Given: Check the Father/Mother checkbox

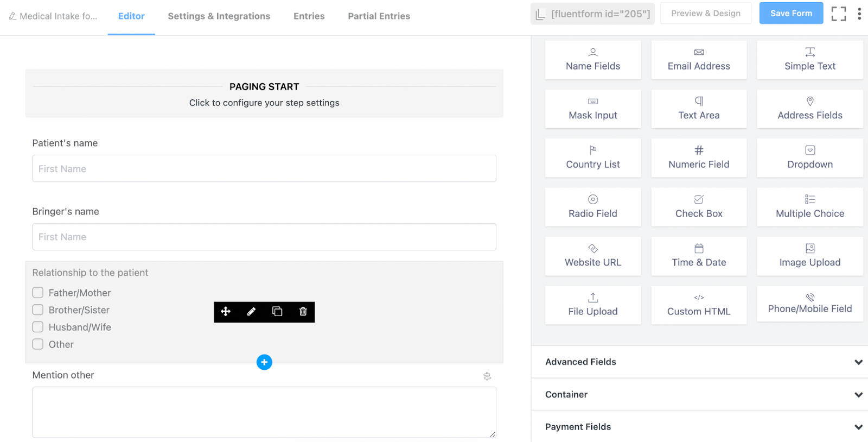Looking at the screenshot, I should point(38,293).
